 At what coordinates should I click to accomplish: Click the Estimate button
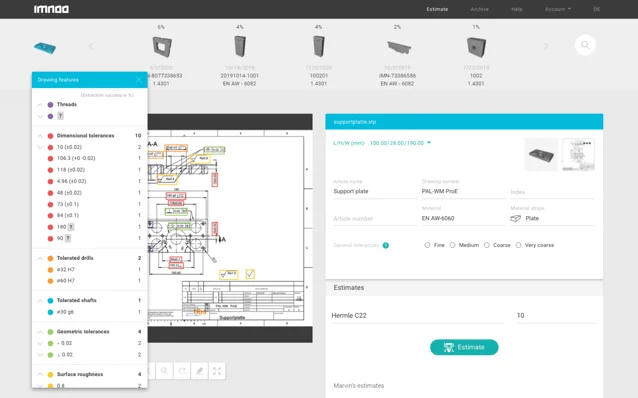464,347
